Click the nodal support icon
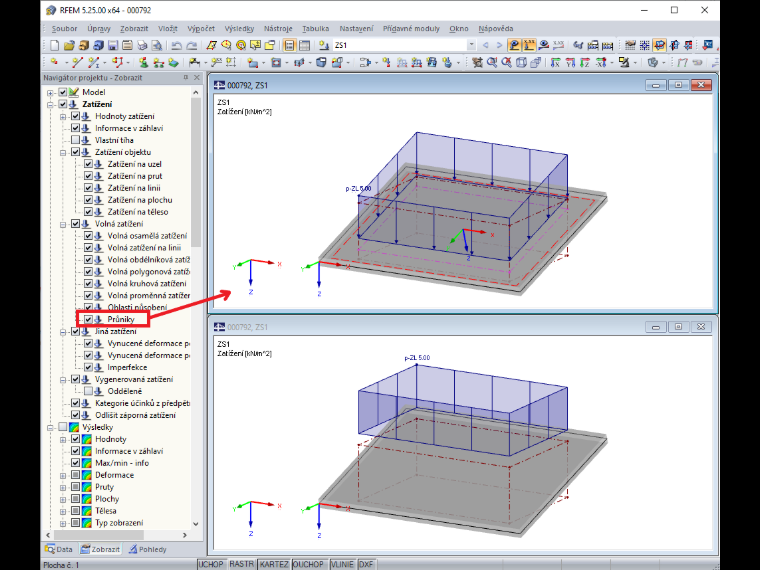Screen dimensions: 760x570 point(143,62)
